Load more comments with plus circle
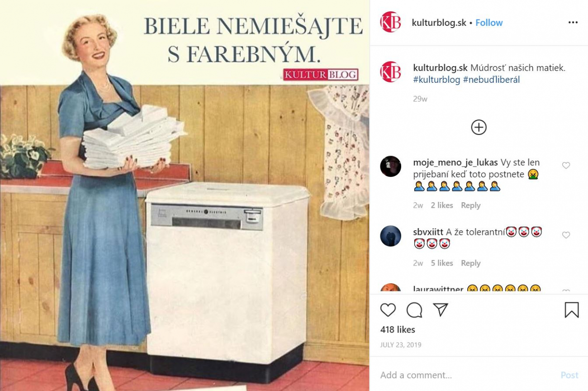588x391 pixels. click(x=479, y=127)
